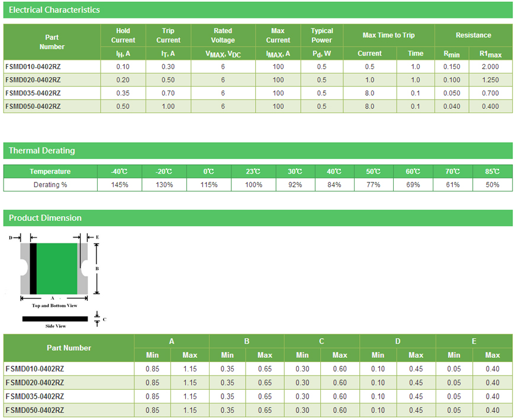Viewport: 515px width, 420px height.
Task: Click the B dimension label beside the diagram
Action: click(97, 268)
